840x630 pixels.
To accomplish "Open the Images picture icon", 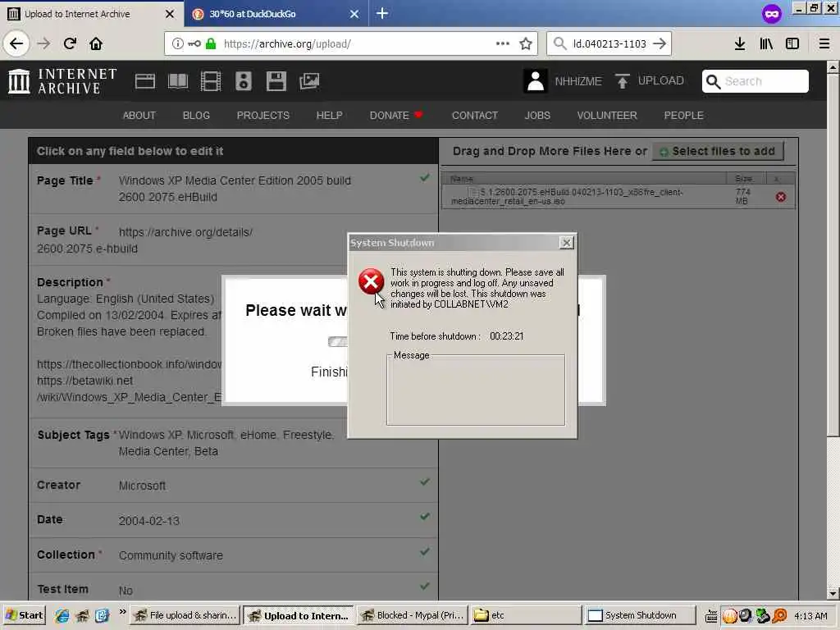I will coord(309,81).
